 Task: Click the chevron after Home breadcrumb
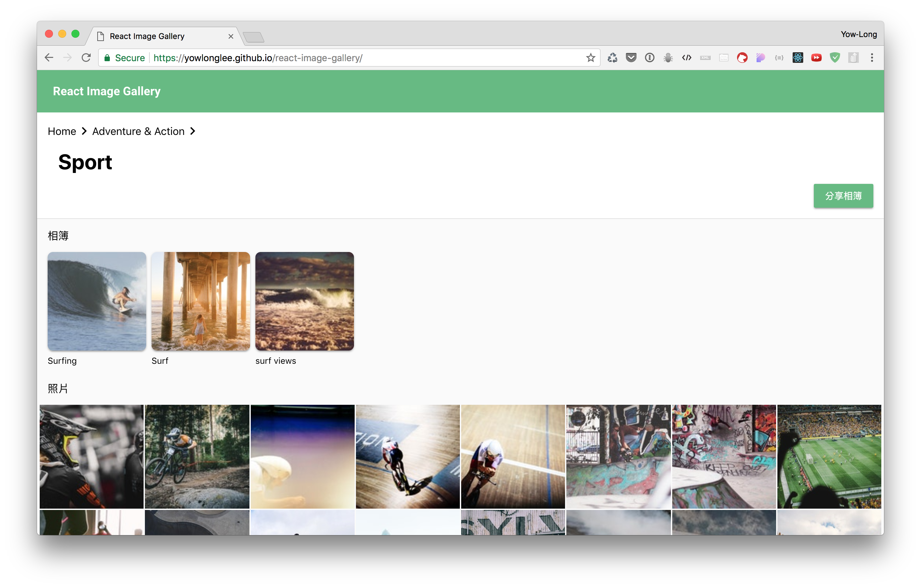tap(84, 131)
